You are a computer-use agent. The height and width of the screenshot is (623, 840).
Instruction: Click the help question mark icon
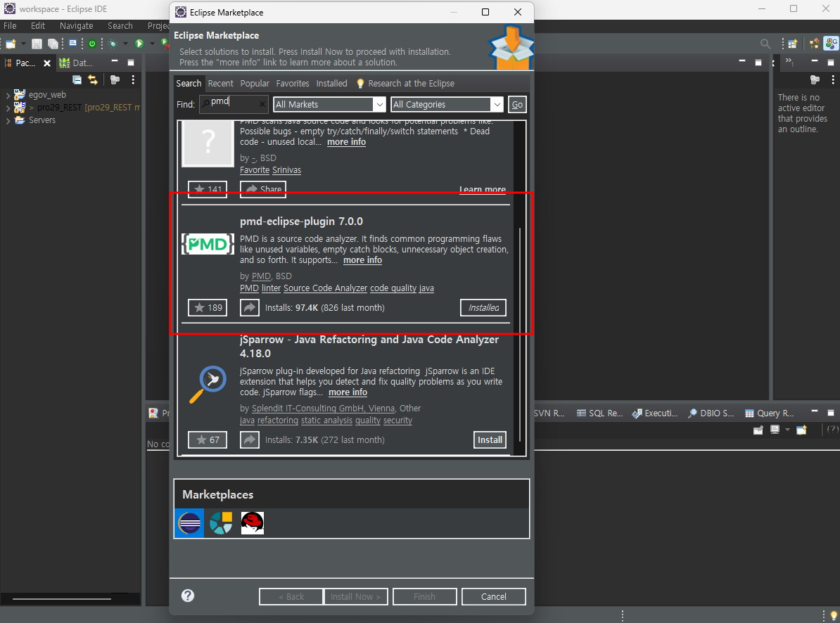click(188, 596)
